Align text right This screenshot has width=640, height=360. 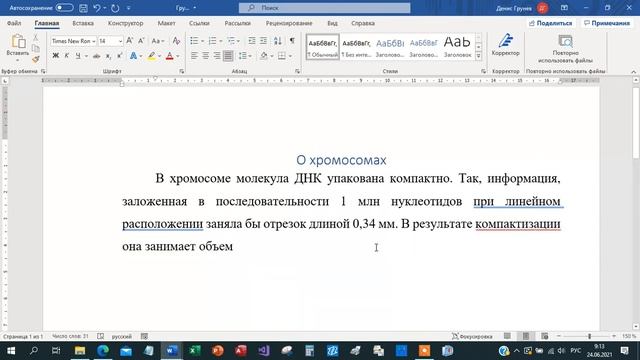pyautogui.click(x=217, y=56)
